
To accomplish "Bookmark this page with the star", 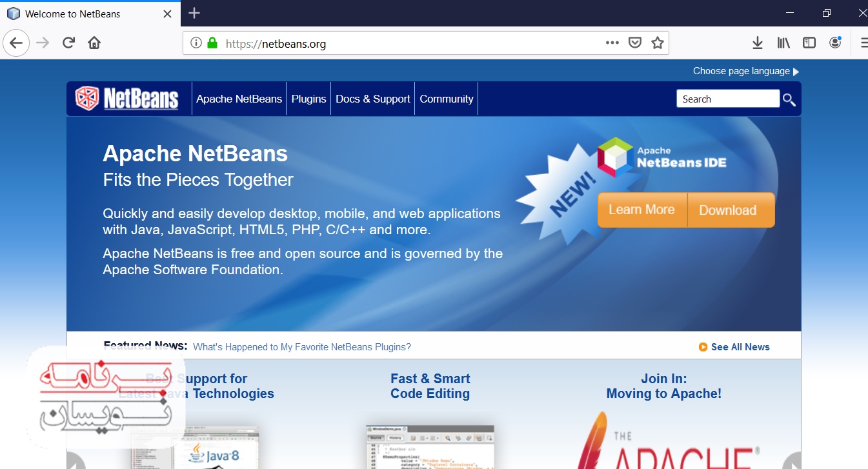I will [x=658, y=43].
